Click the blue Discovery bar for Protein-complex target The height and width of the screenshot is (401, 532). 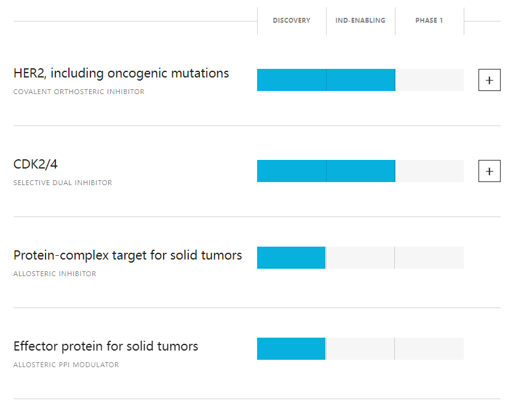point(291,258)
